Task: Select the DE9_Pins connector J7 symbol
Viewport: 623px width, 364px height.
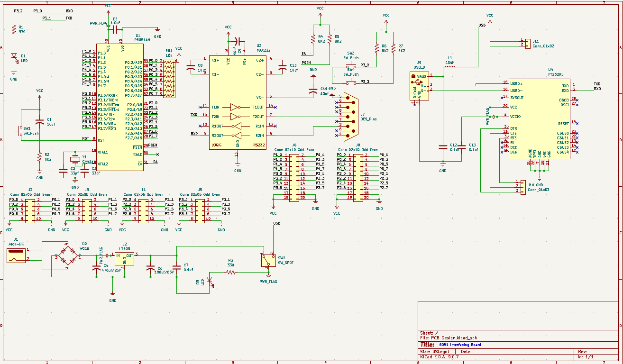Action: pyautogui.click(x=351, y=116)
